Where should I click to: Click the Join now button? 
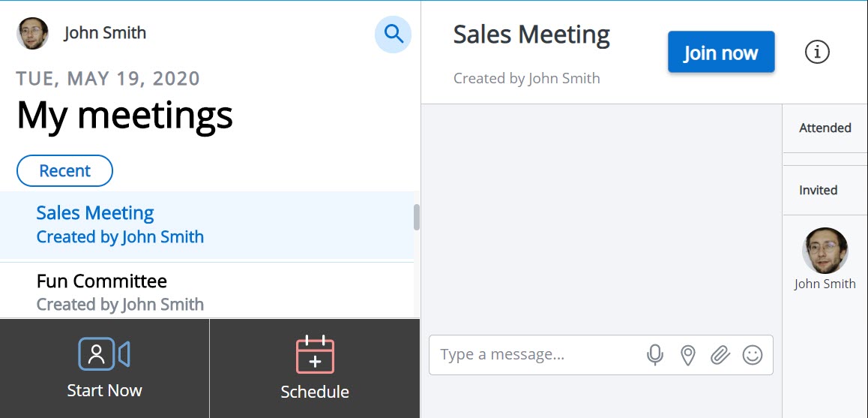click(x=721, y=52)
